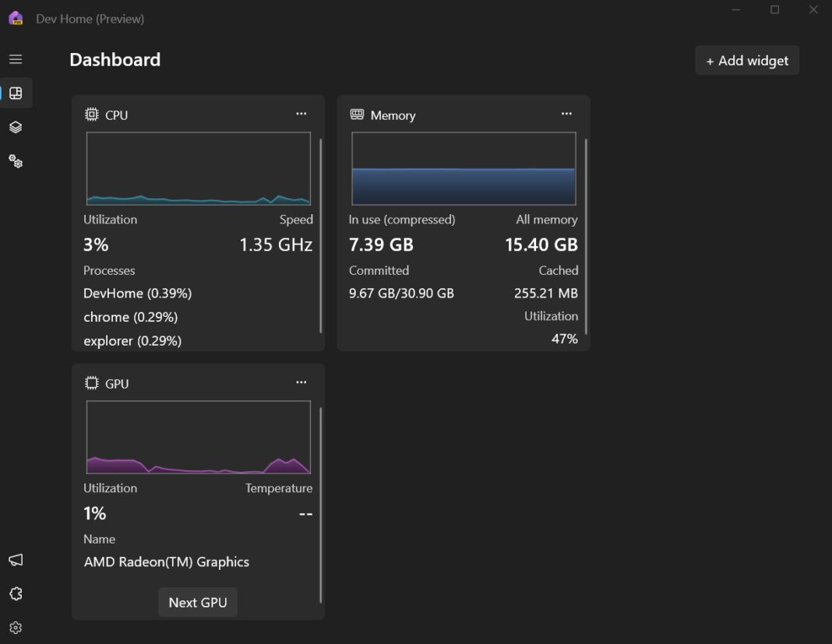Click the Memory icon on the Memory widget
Viewport: 832px width, 644px height.
click(357, 114)
